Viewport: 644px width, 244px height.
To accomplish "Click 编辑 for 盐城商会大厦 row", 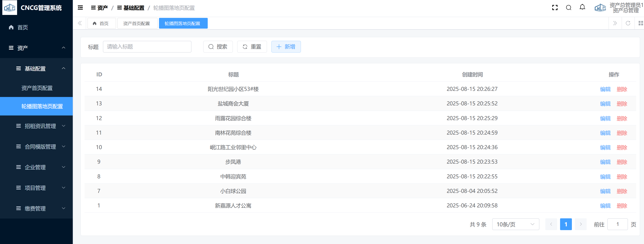I will 605,104.
